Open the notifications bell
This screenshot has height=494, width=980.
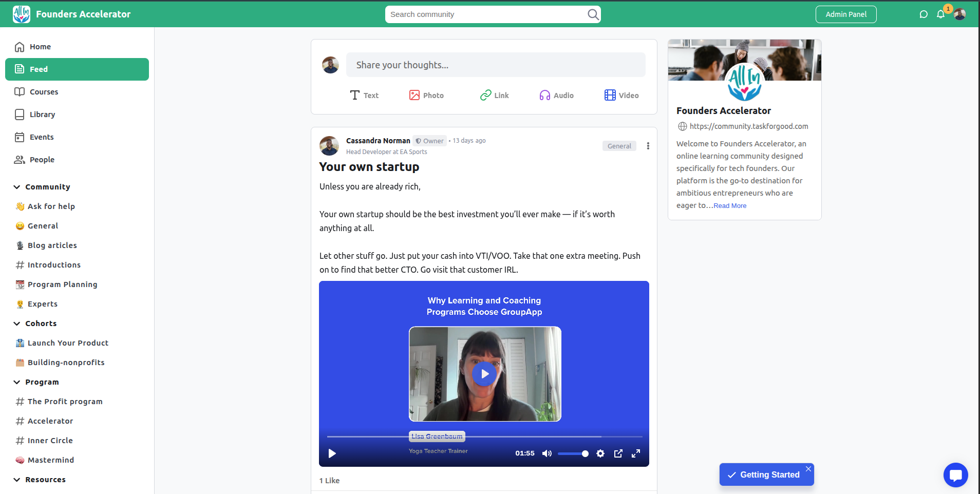click(941, 14)
